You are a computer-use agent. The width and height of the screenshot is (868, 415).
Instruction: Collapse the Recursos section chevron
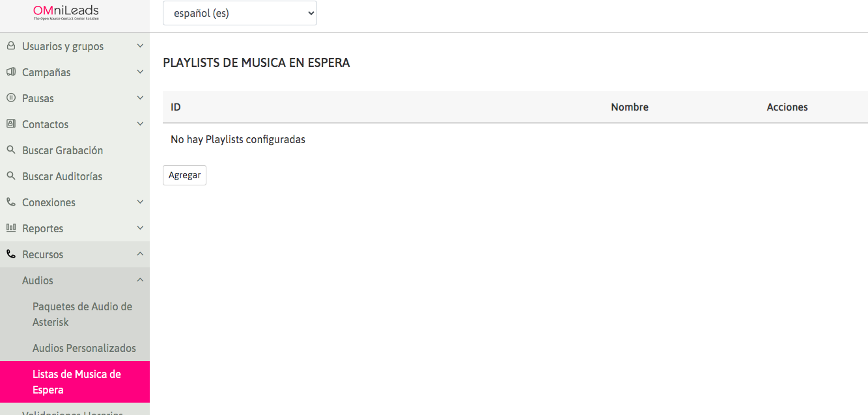(140, 254)
